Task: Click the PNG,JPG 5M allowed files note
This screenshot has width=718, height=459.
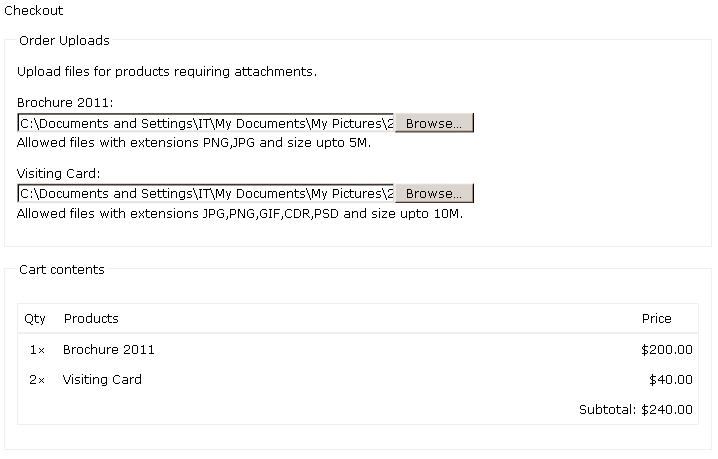Action: (x=194, y=142)
